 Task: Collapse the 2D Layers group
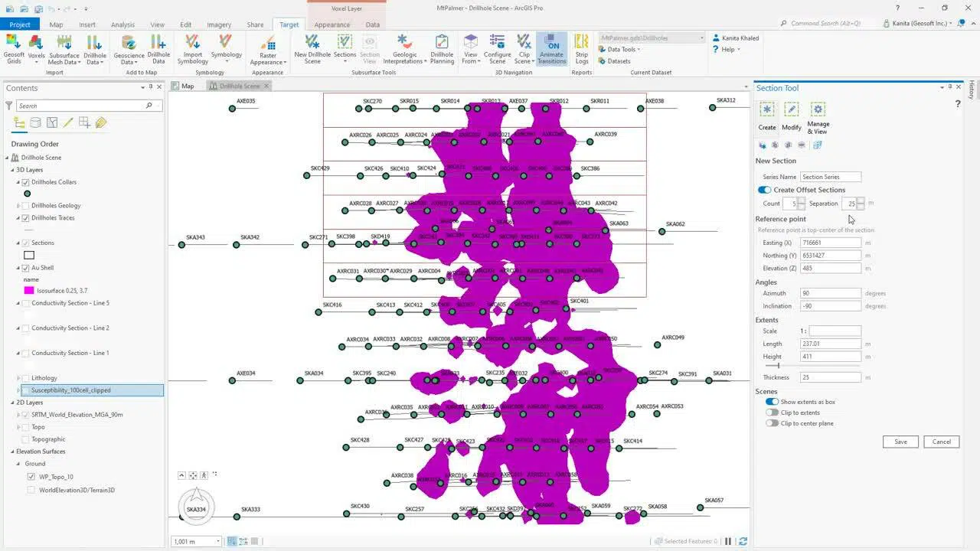(x=13, y=403)
